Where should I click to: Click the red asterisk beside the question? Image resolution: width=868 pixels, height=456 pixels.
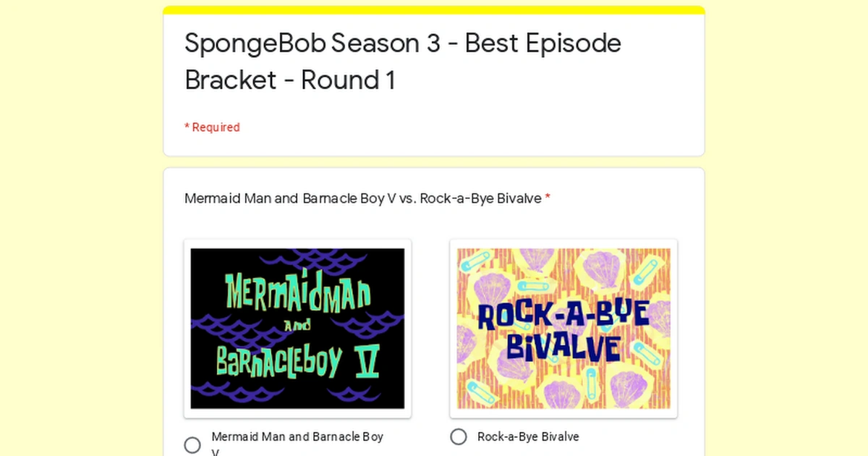coord(548,198)
